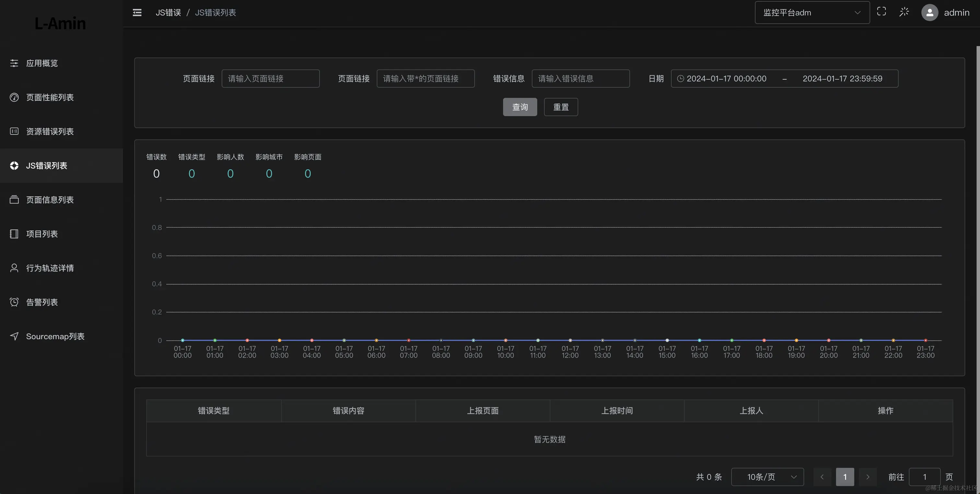The image size is (980, 494).
Task: Expand the 10条/页 page size selector
Action: click(767, 477)
